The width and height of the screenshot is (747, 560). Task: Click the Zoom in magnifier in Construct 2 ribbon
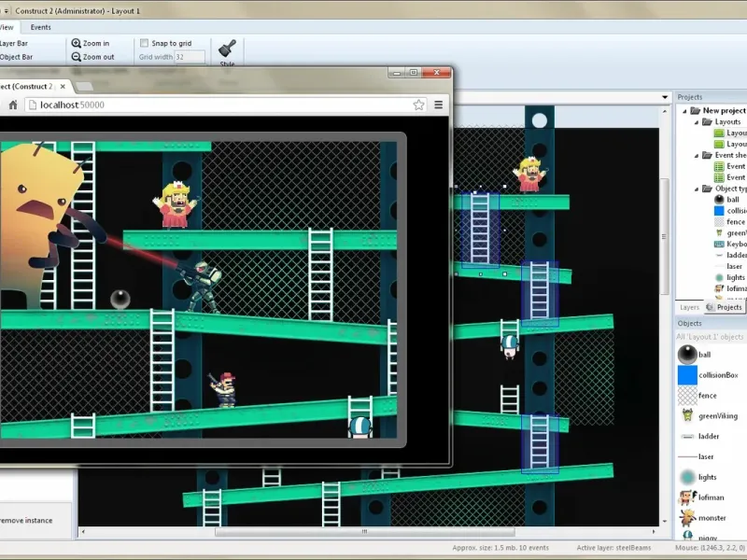(x=77, y=43)
